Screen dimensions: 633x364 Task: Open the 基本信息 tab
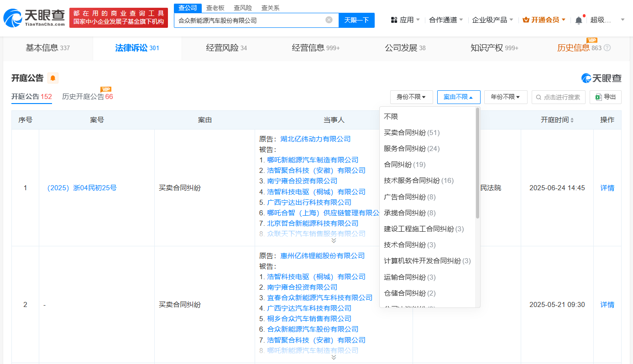tap(48, 48)
